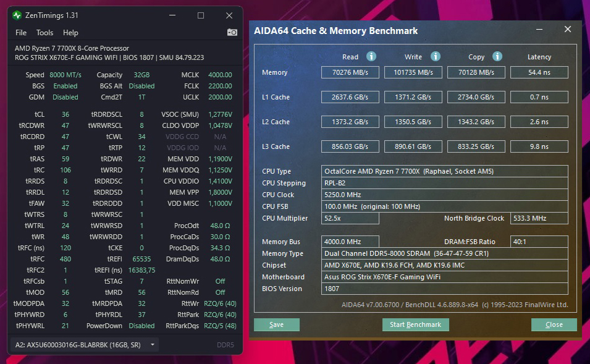Image resolution: width=590 pixels, height=364 pixels.
Task: Minimize the AIDA64 benchmark window
Action: point(539,30)
